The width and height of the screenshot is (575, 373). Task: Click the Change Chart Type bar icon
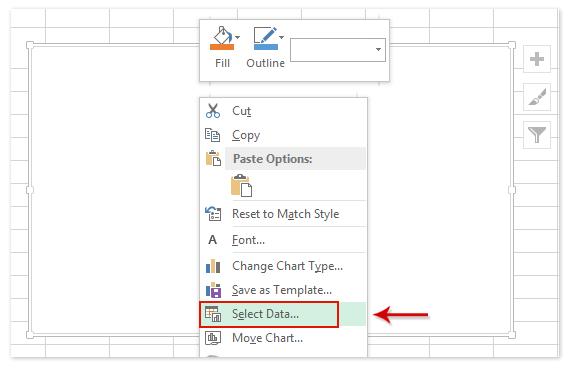pyautogui.click(x=213, y=266)
